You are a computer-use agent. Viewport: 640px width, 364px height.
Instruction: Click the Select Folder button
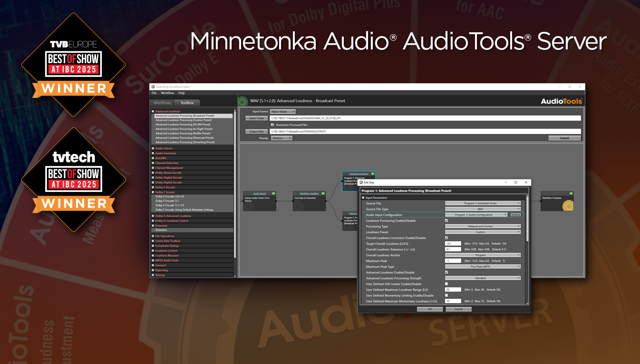point(257,118)
